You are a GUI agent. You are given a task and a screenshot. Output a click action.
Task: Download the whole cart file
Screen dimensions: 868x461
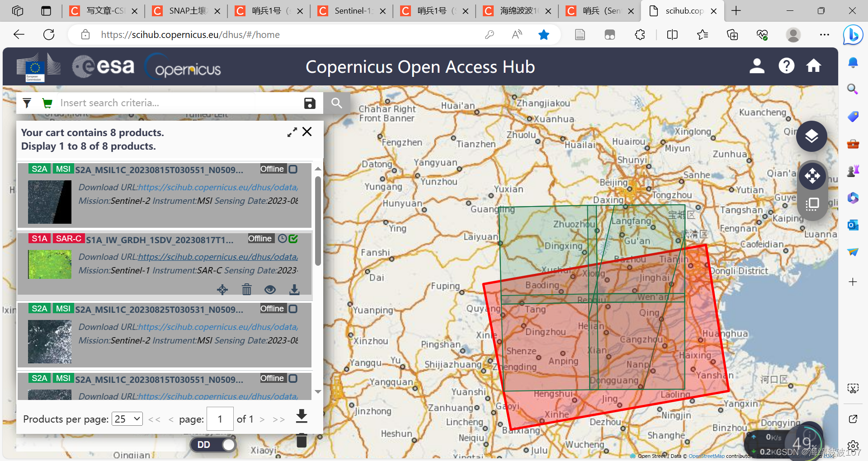click(x=302, y=416)
